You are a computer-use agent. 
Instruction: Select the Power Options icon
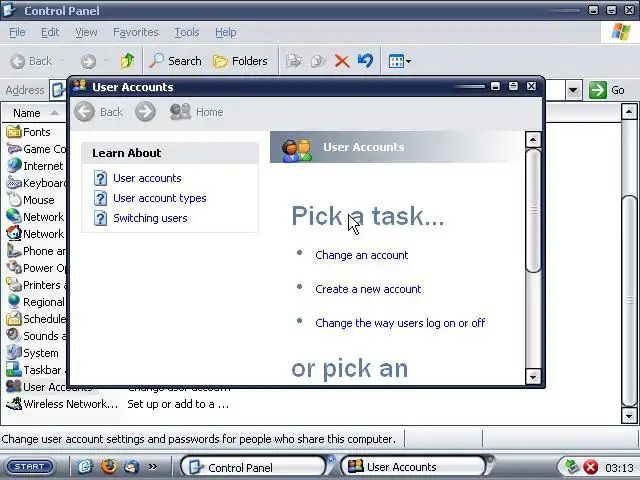point(14,268)
